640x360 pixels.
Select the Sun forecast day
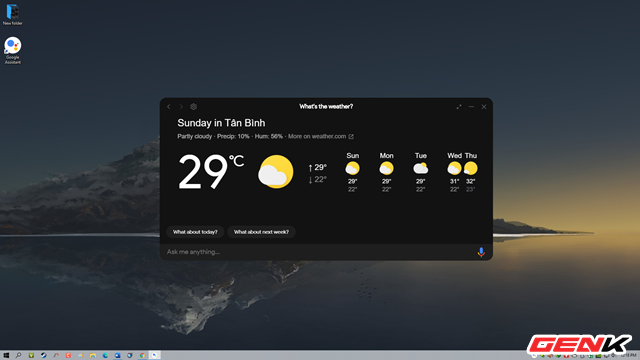[x=353, y=172]
